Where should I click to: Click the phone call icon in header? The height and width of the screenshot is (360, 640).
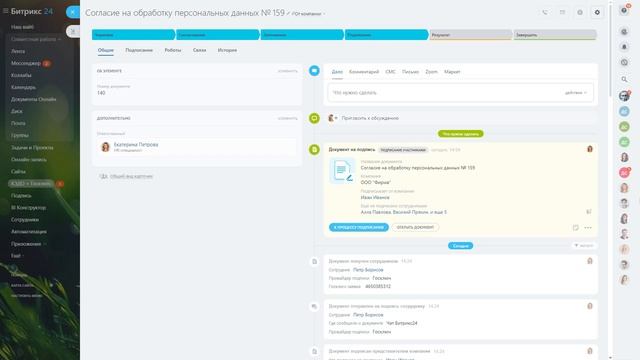tap(545, 13)
